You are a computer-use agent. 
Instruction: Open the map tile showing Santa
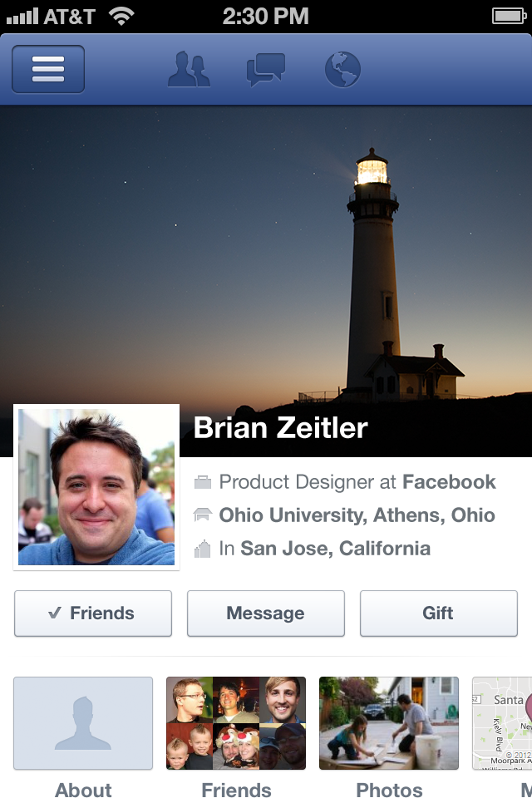502,723
